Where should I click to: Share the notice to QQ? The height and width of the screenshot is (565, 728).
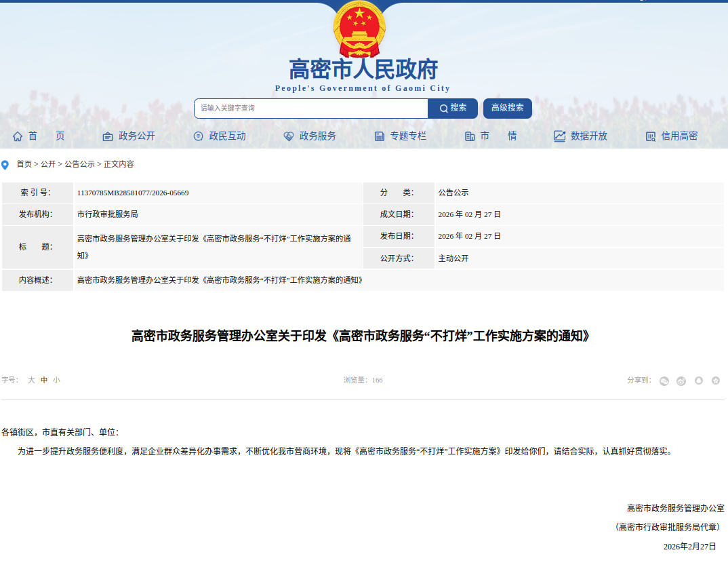pos(699,381)
